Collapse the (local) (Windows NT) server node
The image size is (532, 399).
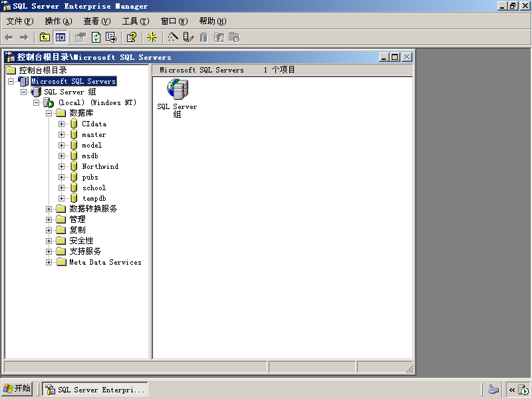tap(36, 102)
